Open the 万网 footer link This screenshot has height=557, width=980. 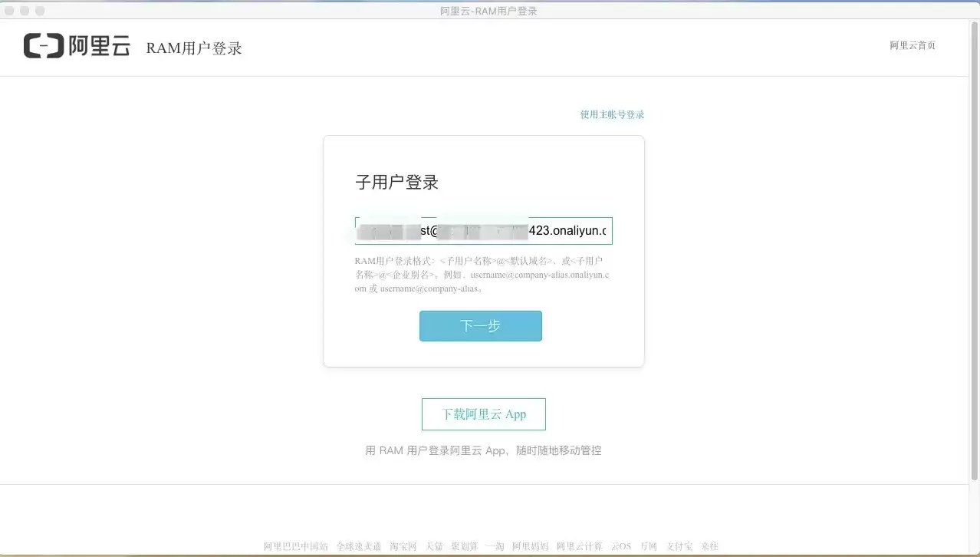pyautogui.click(x=649, y=546)
